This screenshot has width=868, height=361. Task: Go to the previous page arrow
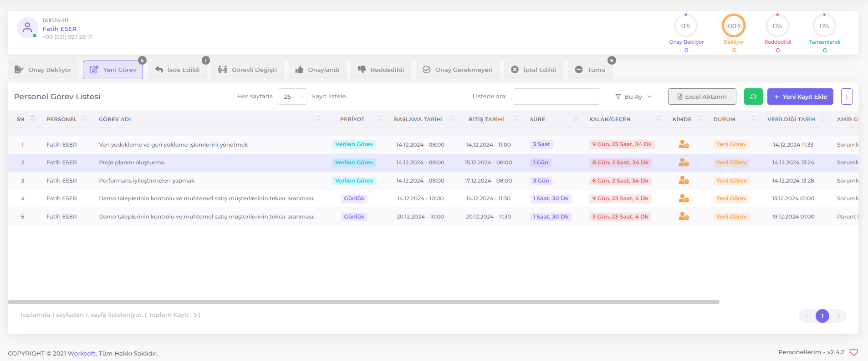[807, 316]
